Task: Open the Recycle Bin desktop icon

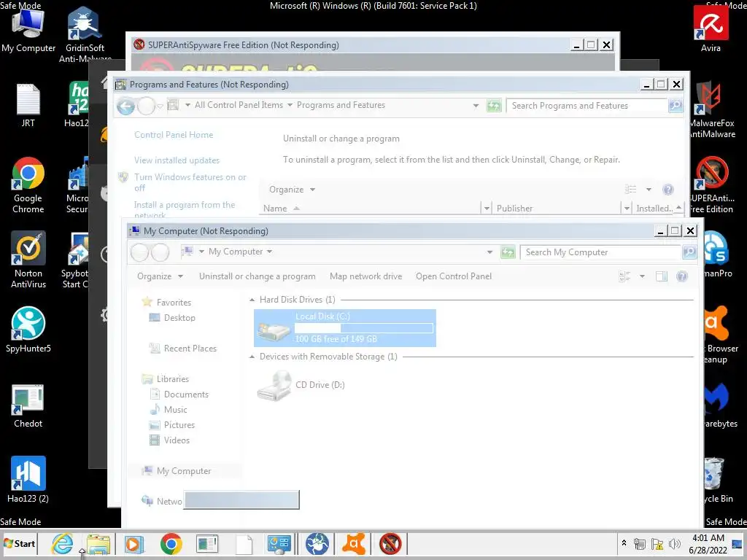Action: tap(715, 480)
